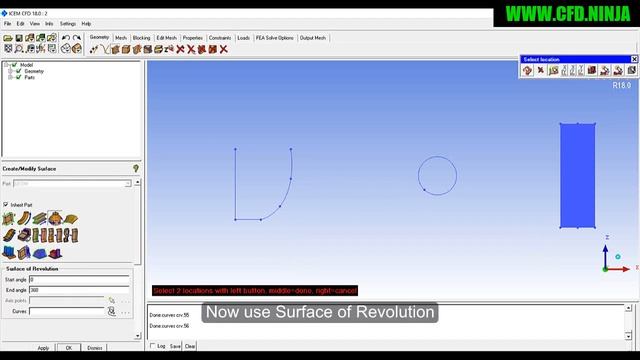
Task: Open the Part name dropdown
Action: pos(127,184)
